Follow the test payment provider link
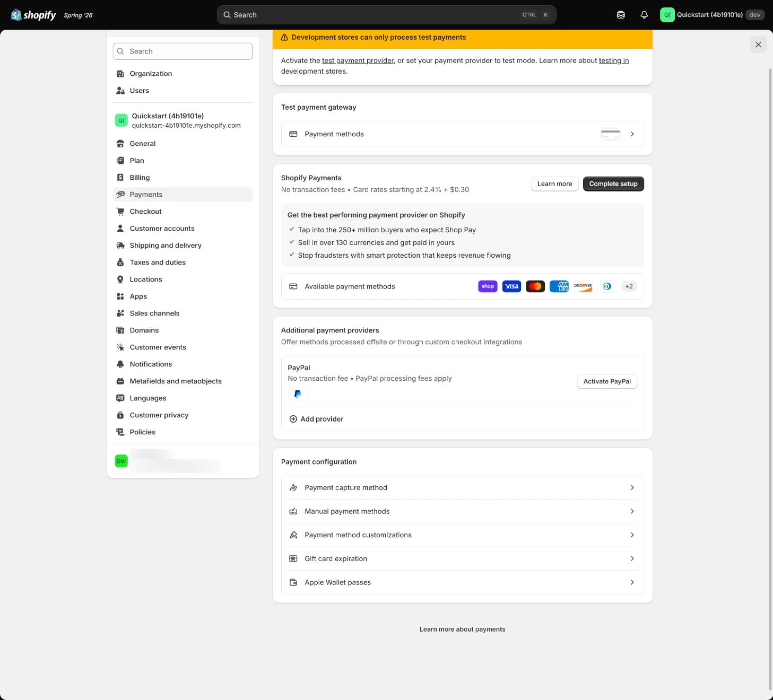773x700 pixels. 358,60
